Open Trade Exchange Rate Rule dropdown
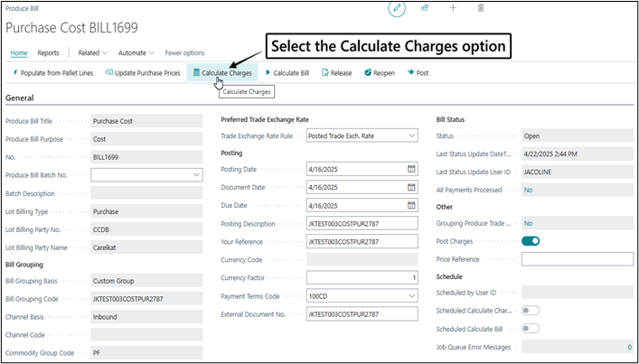This screenshot has height=364, width=639. 411,136
